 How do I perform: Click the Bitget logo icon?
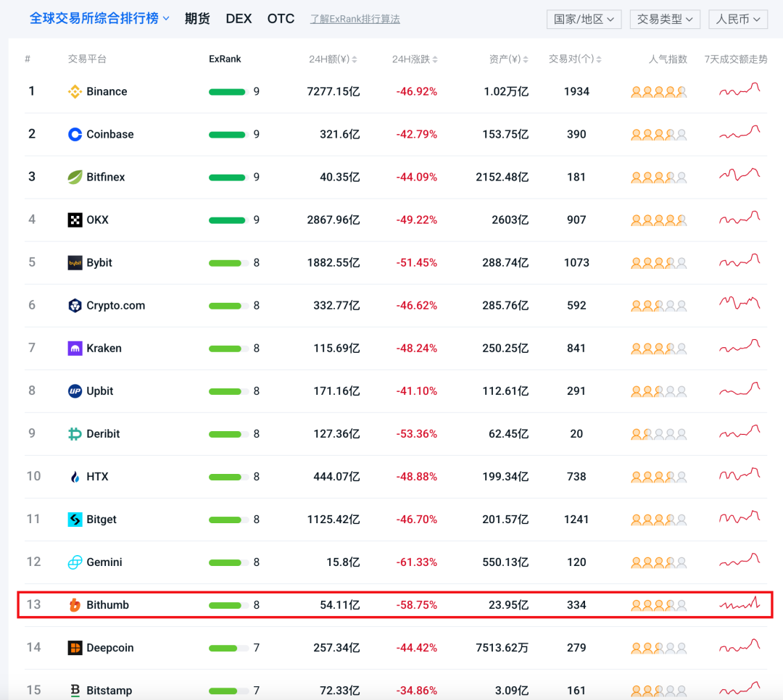75,520
